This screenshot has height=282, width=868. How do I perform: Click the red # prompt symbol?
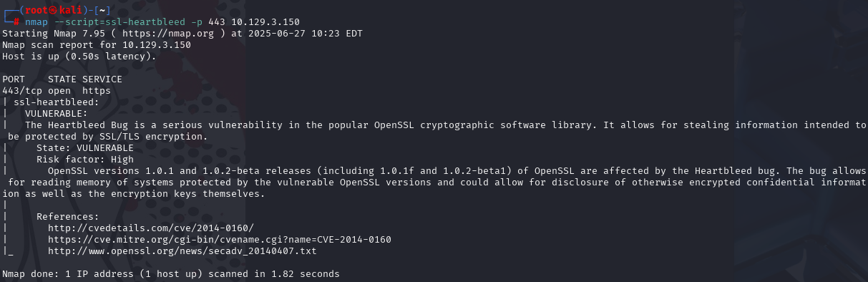16,21
